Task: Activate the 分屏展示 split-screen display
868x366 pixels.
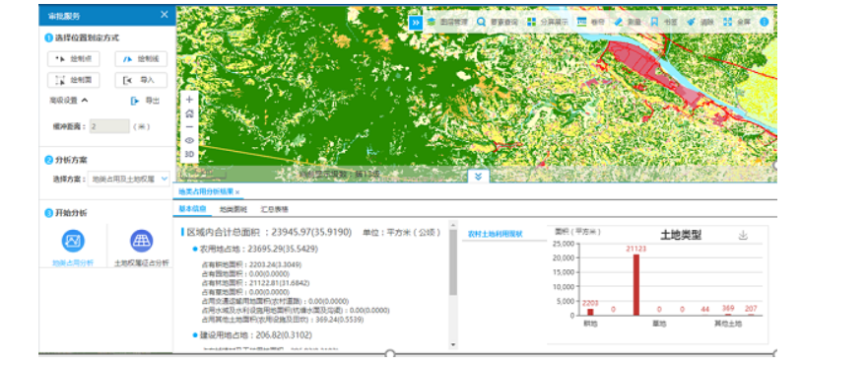Action: pos(548,22)
